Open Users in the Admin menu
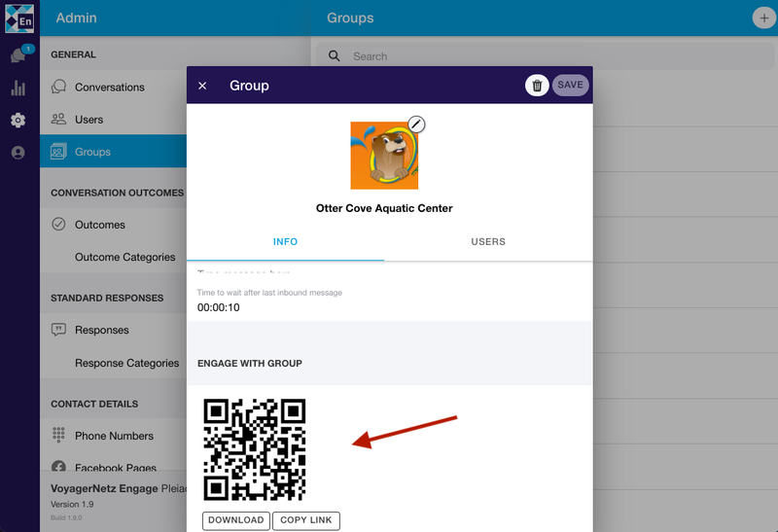 click(114, 119)
